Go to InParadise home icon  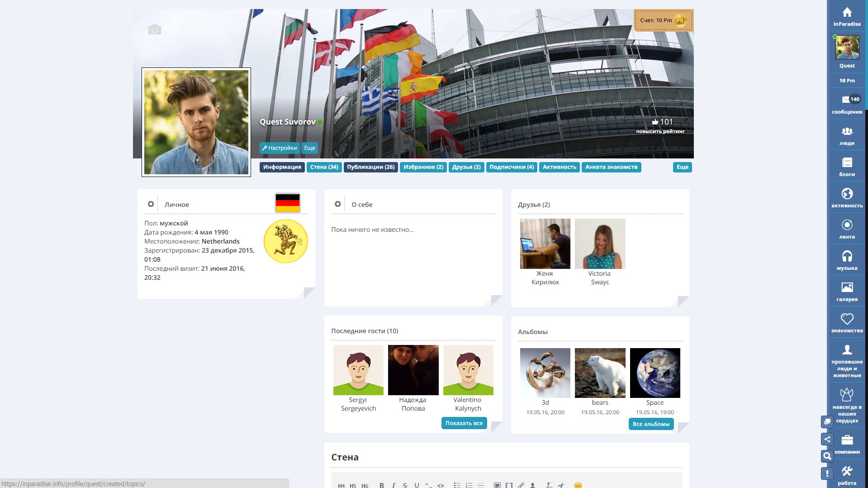click(847, 13)
